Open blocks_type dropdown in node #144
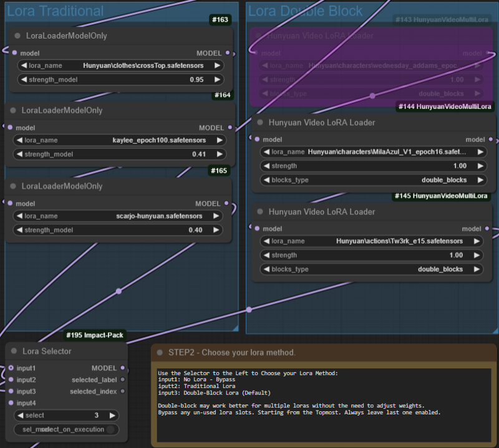 373,180
